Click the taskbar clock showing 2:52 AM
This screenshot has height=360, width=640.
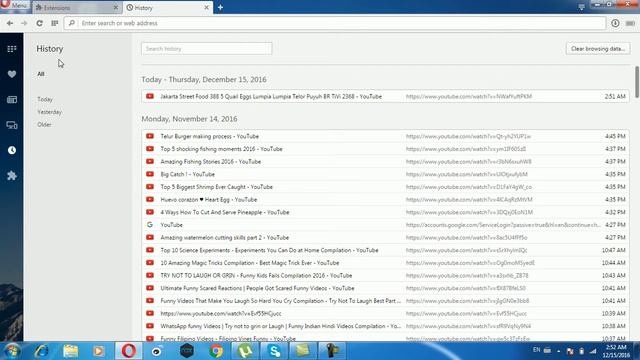pyautogui.click(x=616, y=351)
